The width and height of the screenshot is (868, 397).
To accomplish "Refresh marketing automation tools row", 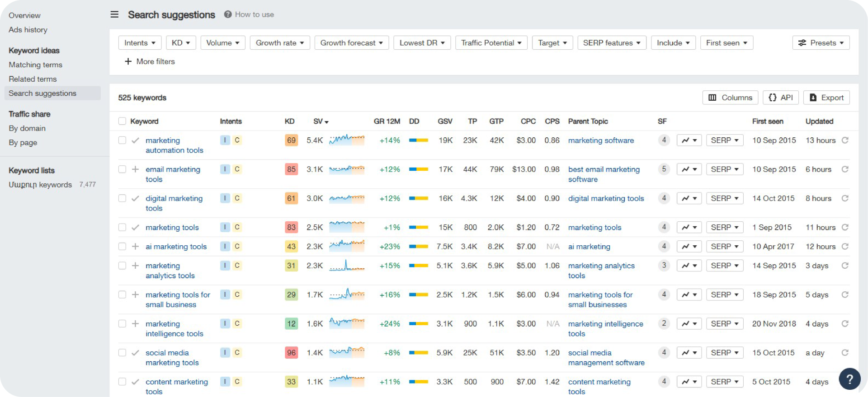I will pos(844,140).
